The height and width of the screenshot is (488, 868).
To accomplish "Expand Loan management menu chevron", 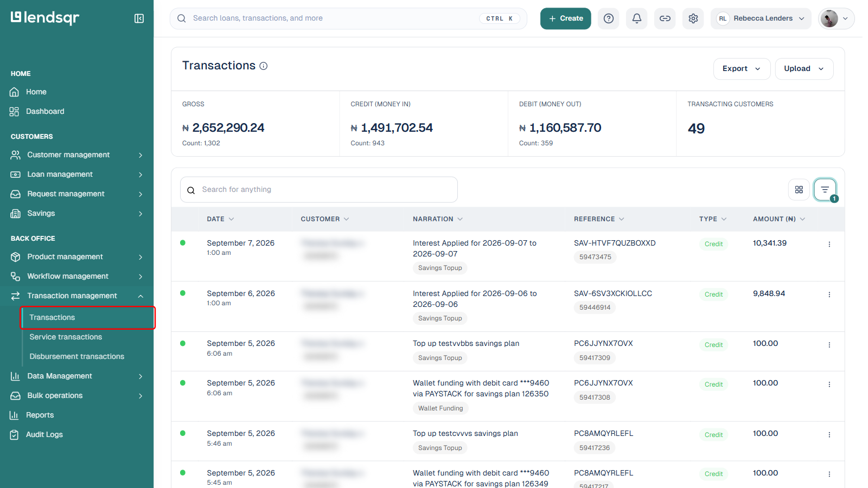I will click(141, 175).
